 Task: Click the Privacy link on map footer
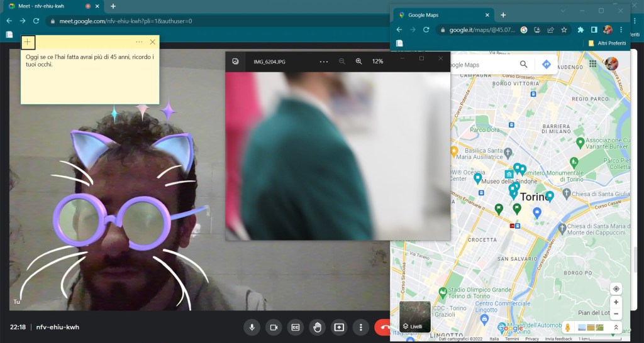(532, 339)
